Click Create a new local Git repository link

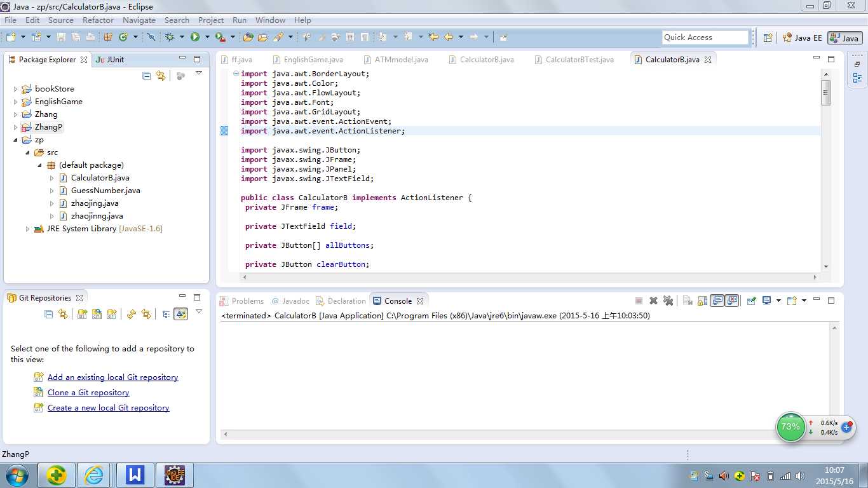click(x=108, y=408)
